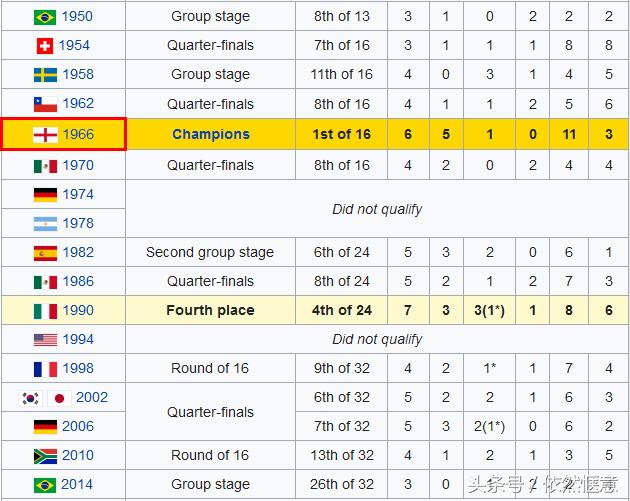Open the 1966 World Cup link
Viewport: 630px width, 501px height.
click(78, 135)
